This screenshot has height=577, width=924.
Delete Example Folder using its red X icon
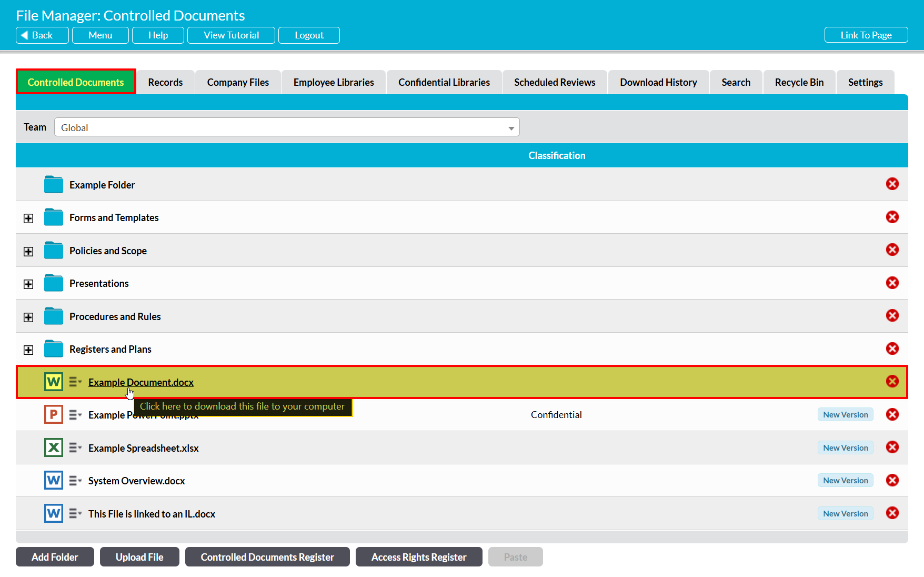pos(892,184)
